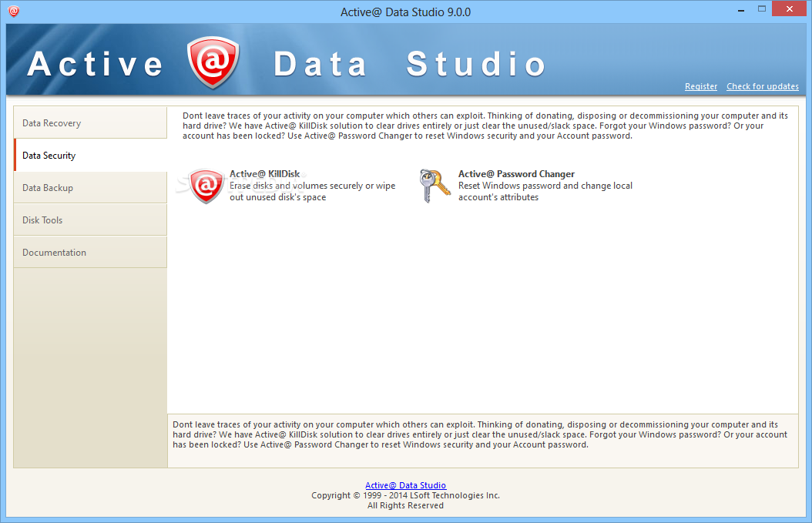Click the copyright LSoft Technologies text
This screenshot has width=812, height=523.
tap(405, 495)
